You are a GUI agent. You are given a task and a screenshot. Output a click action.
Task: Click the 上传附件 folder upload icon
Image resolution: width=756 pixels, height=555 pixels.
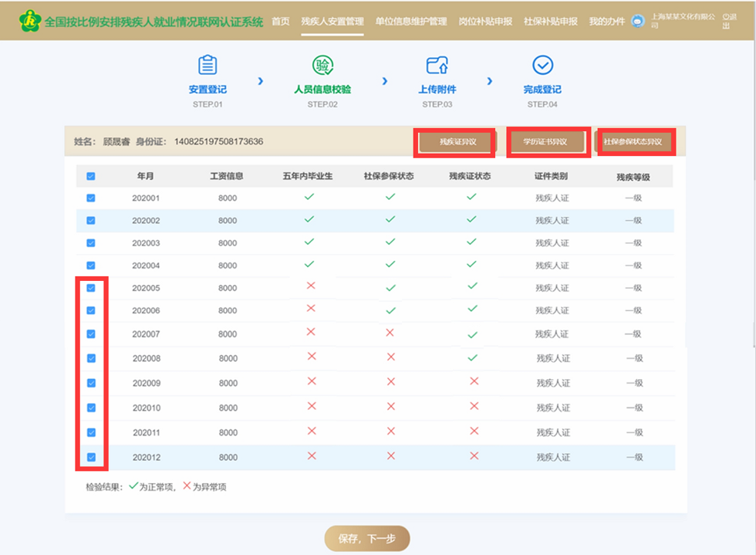437,66
